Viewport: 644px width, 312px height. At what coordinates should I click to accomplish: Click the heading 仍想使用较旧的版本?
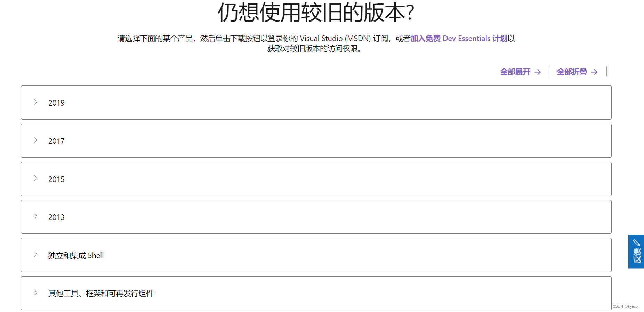coord(316,13)
